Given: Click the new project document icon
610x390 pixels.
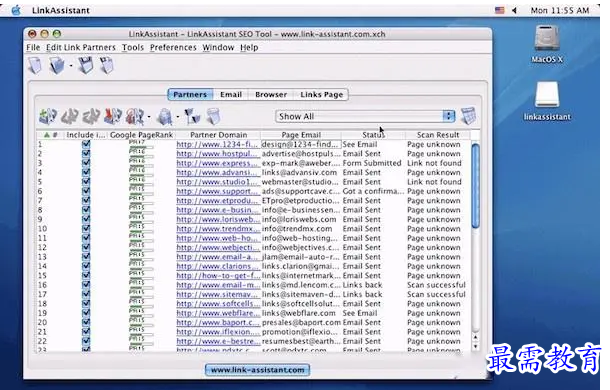Looking at the screenshot, I should (x=35, y=65).
